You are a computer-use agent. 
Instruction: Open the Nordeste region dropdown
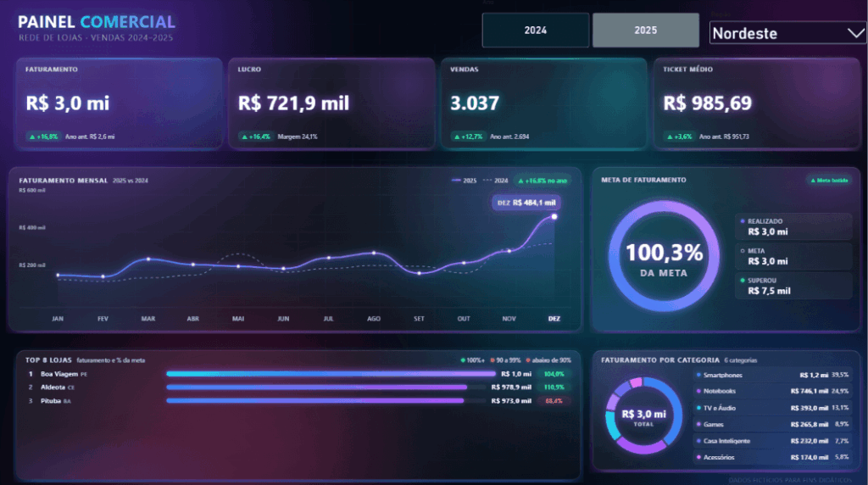(787, 33)
